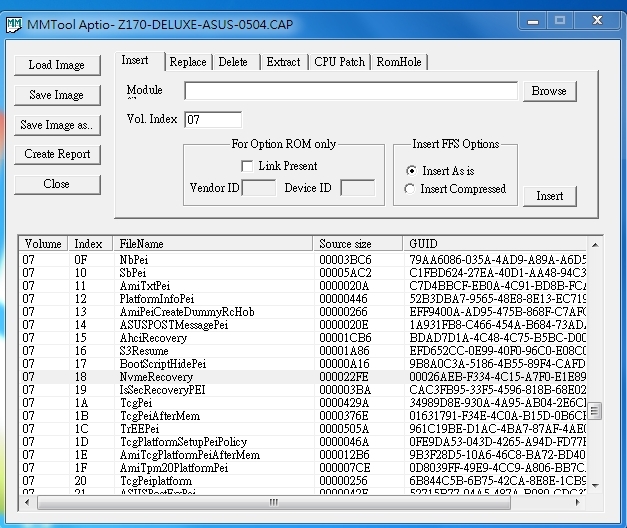The image size is (627, 528).
Task: Click the horizontal scroll left arrow
Action: (27, 502)
